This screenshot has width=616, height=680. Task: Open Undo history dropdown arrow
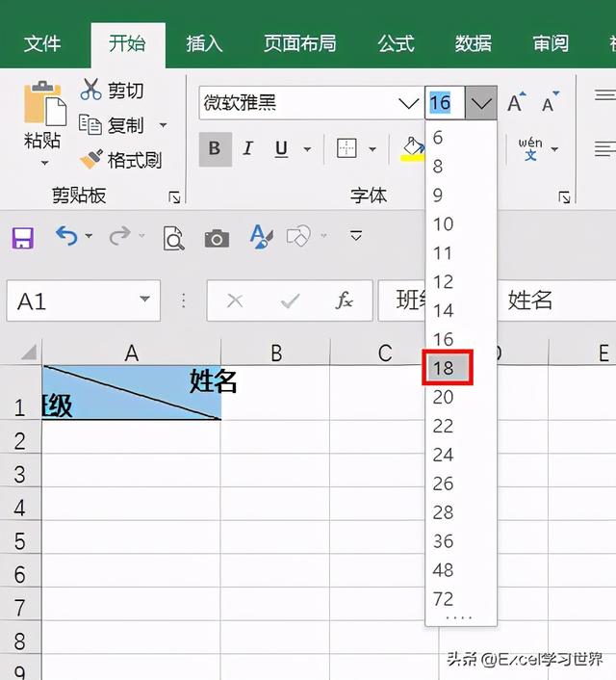tap(89, 235)
